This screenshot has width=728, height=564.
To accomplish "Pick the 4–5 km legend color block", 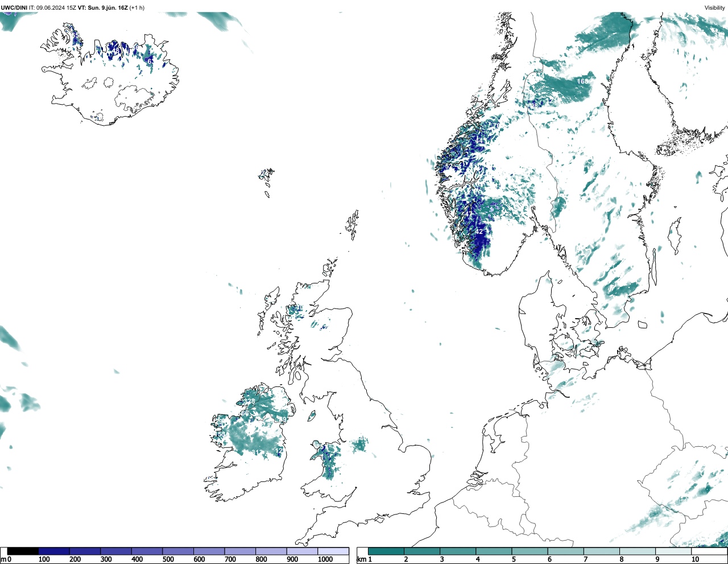I will click(x=494, y=551).
